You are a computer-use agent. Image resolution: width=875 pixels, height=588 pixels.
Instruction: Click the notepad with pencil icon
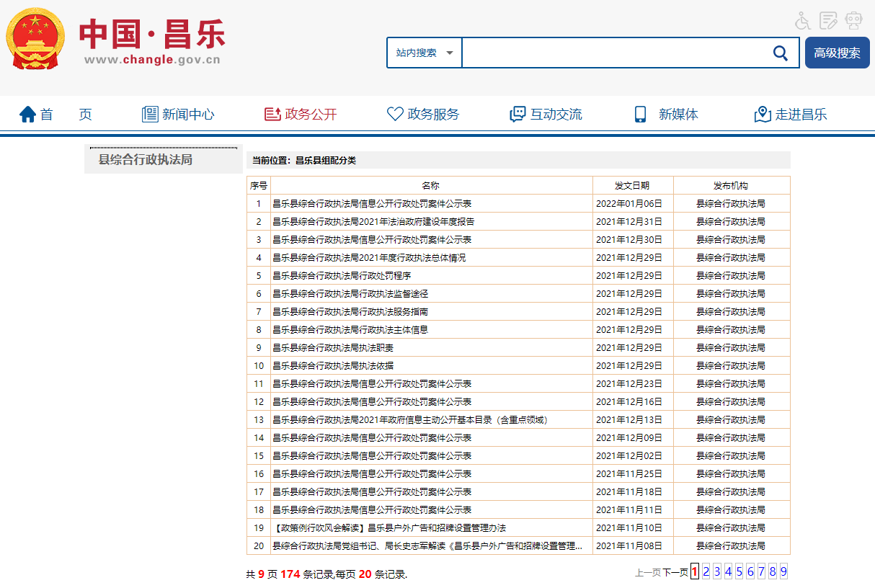829,20
